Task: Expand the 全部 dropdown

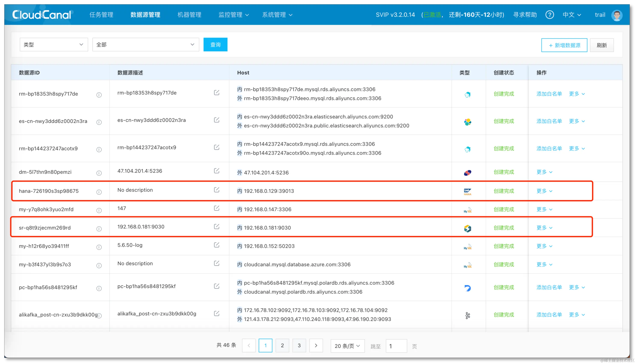Action: (146, 45)
